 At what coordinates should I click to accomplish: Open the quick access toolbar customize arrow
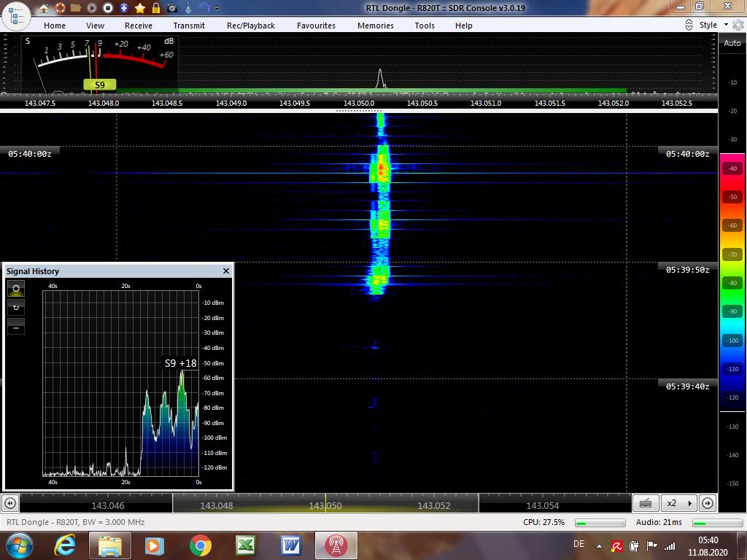click(x=217, y=8)
